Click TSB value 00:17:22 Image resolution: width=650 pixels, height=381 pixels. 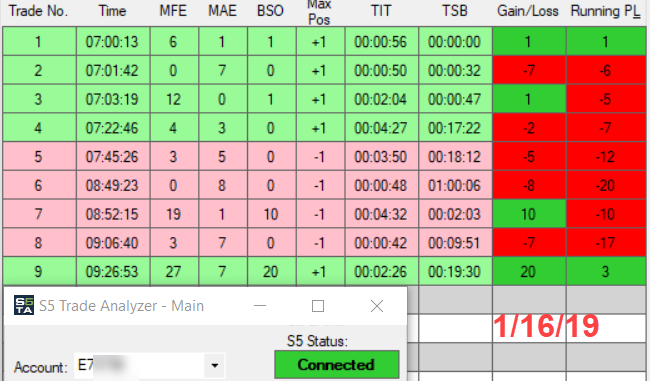(455, 128)
